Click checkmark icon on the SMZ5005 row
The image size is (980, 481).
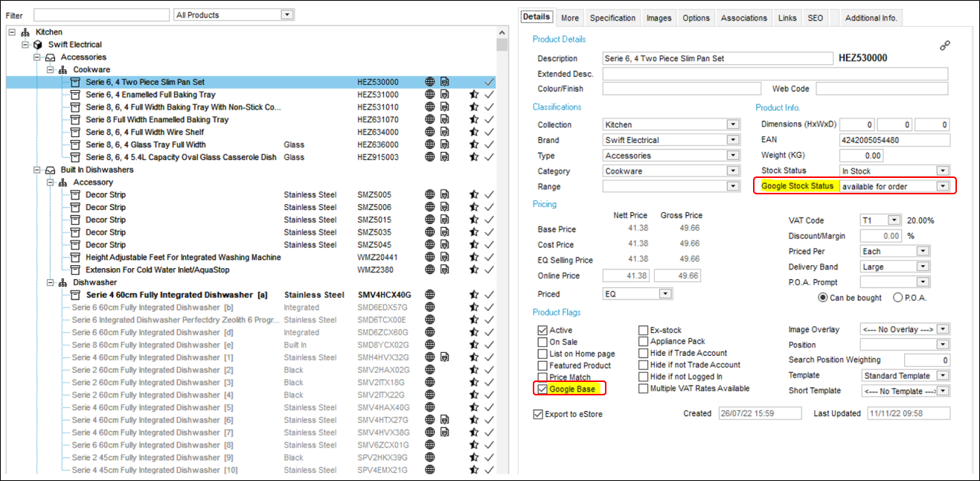489,195
